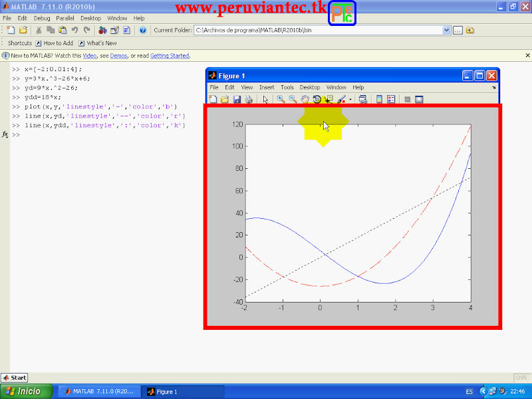Image resolution: width=532 pixels, height=399 pixels.
Task: Select the Data Cursor tool
Action: tap(329, 99)
